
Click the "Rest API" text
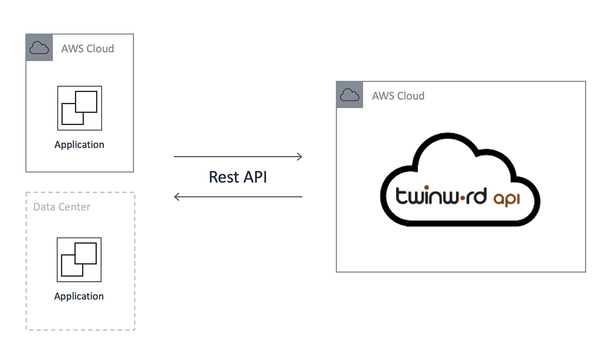238,177
